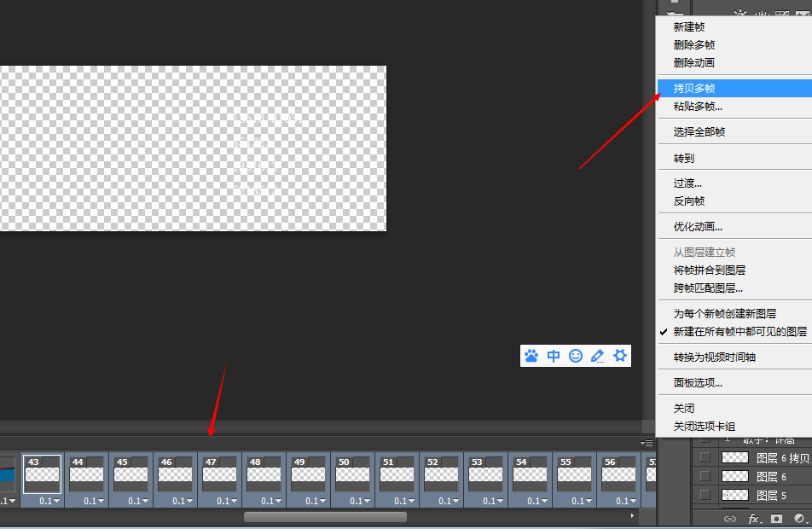
Task: Choose 转换为视频时间轴 menu entry
Action: tap(735, 357)
